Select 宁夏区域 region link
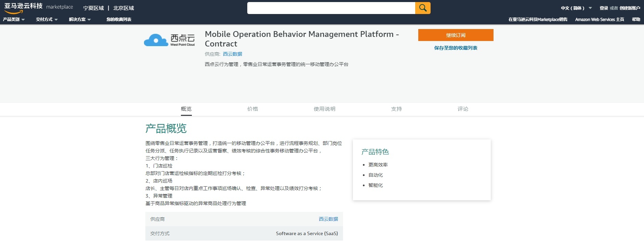This screenshot has height=244, width=644. [93, 8]
